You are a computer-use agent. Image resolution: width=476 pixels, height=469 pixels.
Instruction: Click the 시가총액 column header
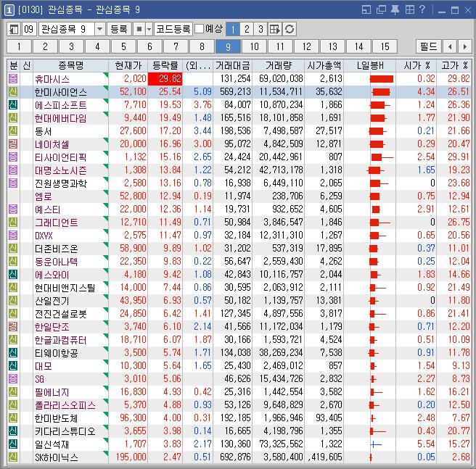click(324, 65)
